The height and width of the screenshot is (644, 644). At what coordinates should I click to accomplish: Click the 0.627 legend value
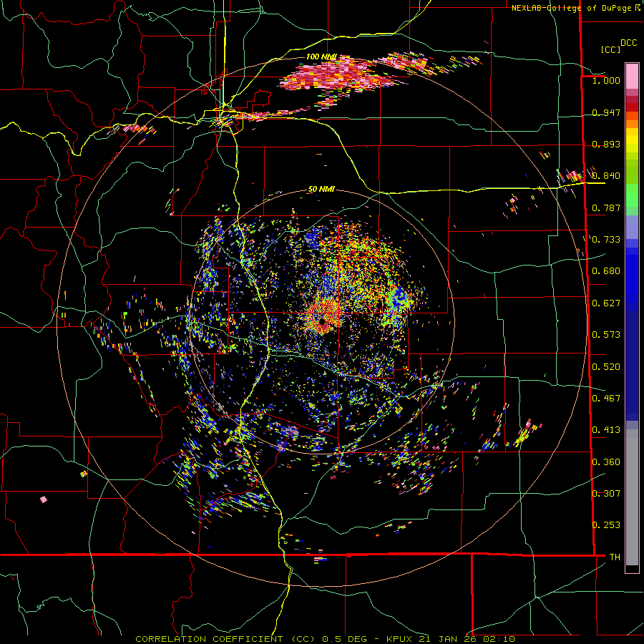(606, 303)
